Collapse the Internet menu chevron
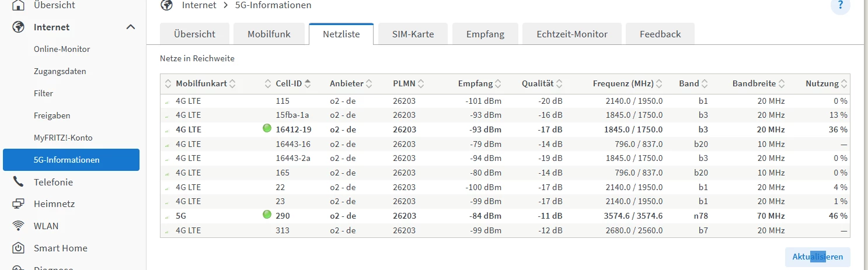Viewport: 868px width, 270px height. tap(131, 27)
